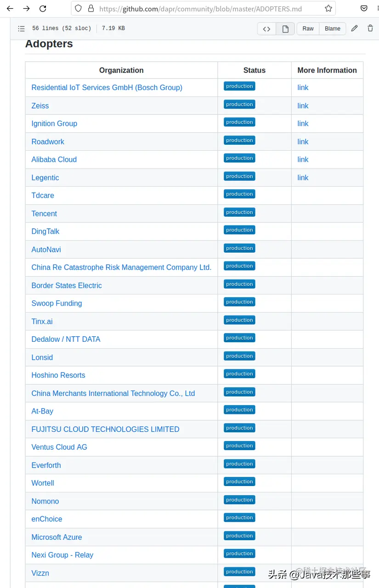Edit the file using the pencil icon
This screenshot has height=588, width=379.
point(354,28)
